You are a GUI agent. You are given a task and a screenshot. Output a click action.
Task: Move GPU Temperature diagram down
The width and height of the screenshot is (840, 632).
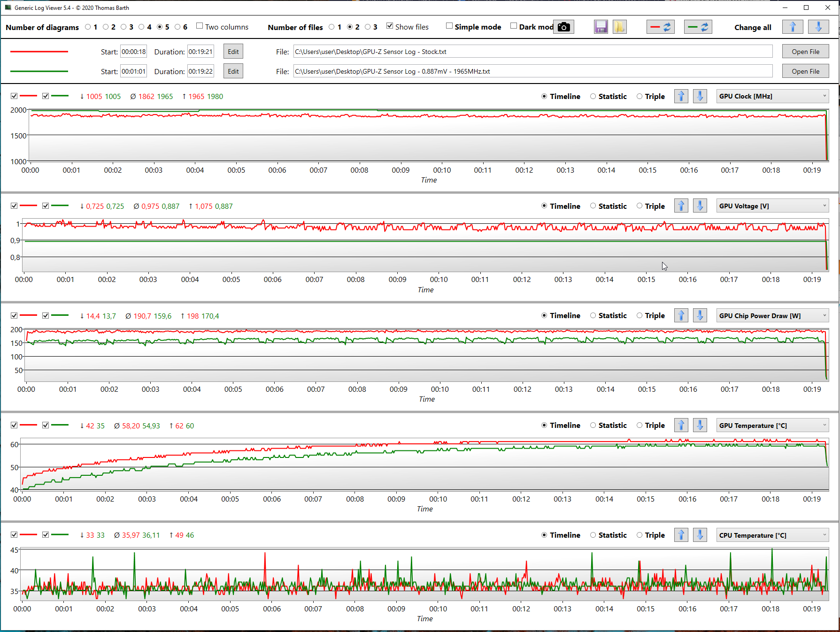point(700,426)
